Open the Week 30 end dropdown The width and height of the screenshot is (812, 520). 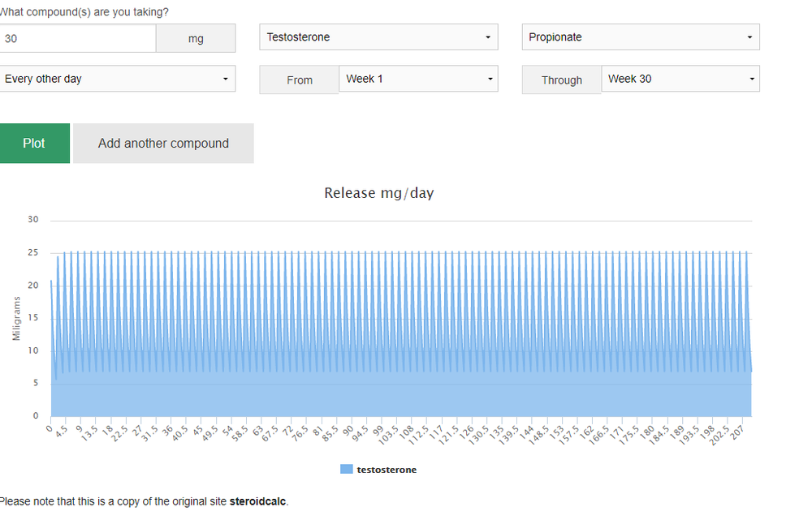(x=680, y=79)
